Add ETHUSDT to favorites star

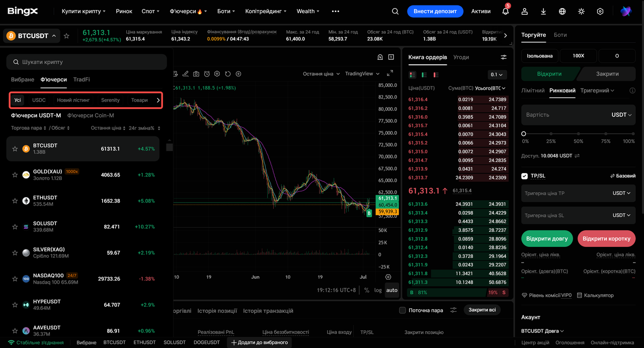click(15, 201)
